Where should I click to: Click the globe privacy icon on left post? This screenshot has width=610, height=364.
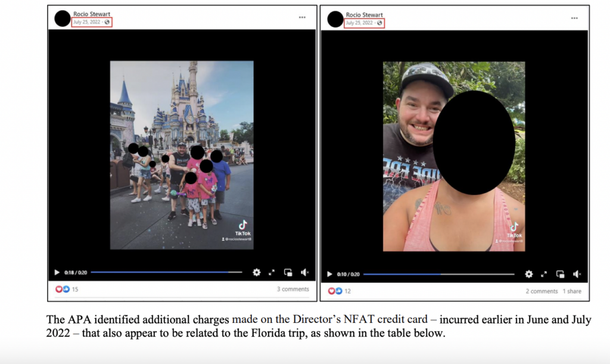(x=107, y=23)
